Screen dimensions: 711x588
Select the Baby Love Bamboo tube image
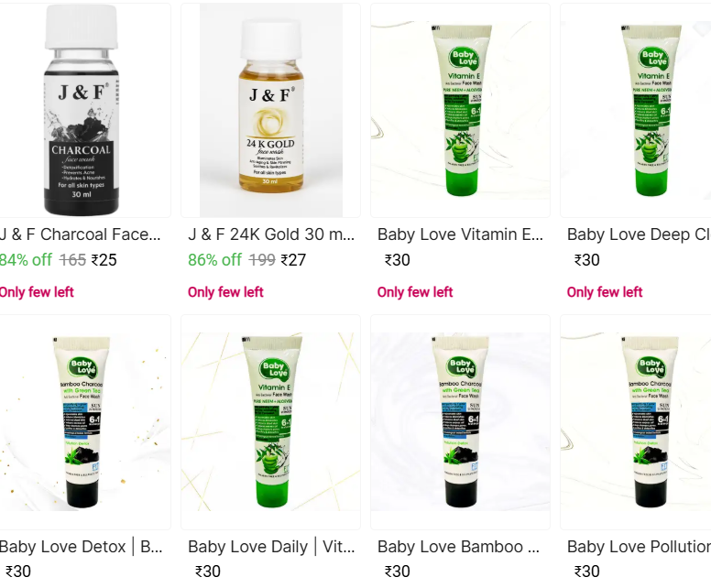[460, 421]
